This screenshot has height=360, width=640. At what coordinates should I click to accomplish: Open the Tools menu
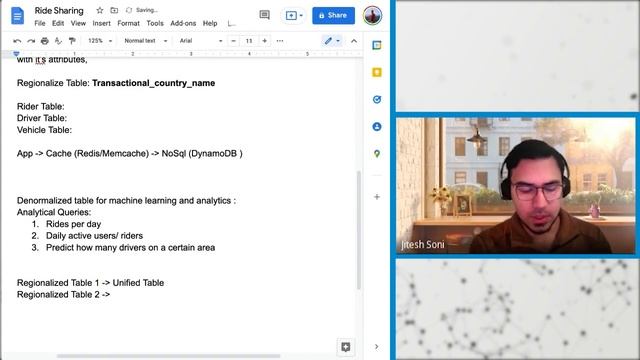pos(155,23)
